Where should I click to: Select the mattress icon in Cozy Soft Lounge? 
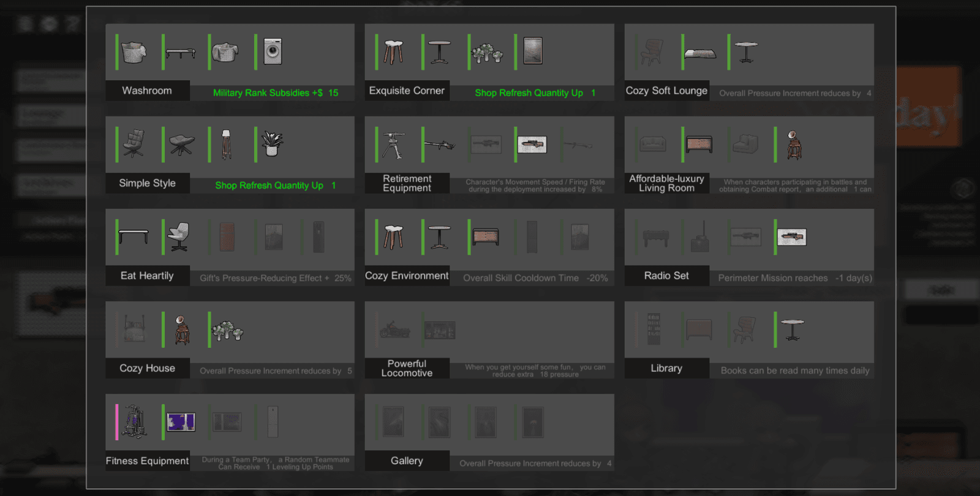[x=700, y=54]
